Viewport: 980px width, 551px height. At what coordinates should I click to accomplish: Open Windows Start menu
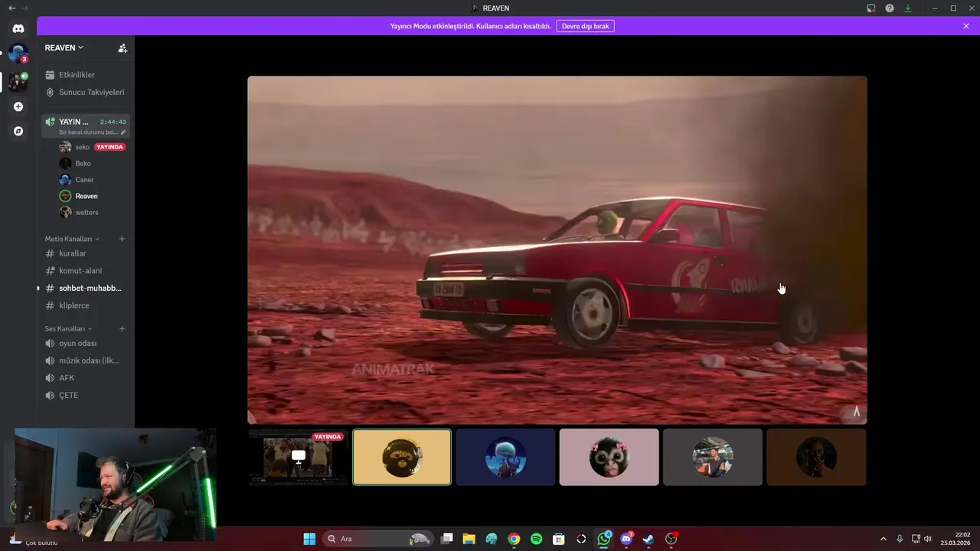309,539
